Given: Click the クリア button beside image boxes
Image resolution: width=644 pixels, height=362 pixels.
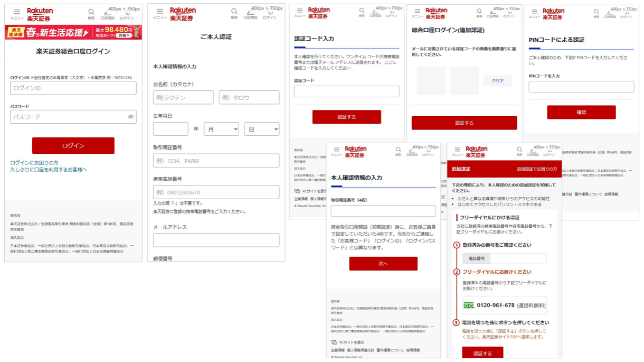Looking at the screenshot, I should point(497,81).
